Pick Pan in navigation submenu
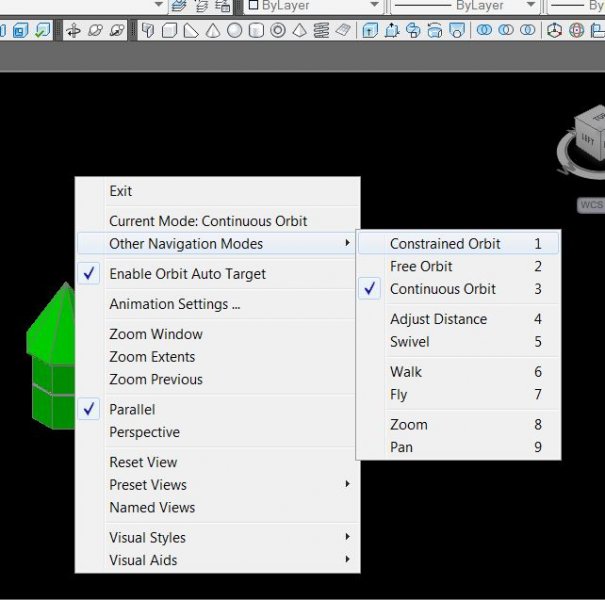Screen dimensions: 605x600 pos(458,447)
